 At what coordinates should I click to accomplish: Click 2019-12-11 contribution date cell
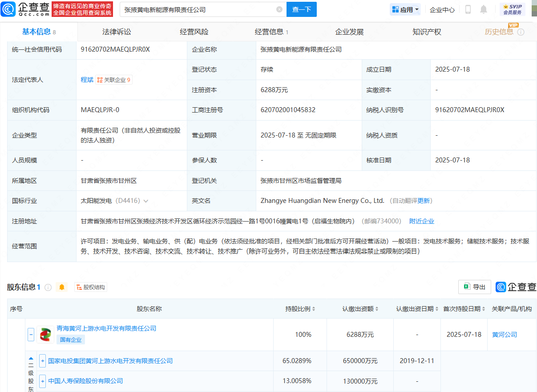tap(417, 361)
